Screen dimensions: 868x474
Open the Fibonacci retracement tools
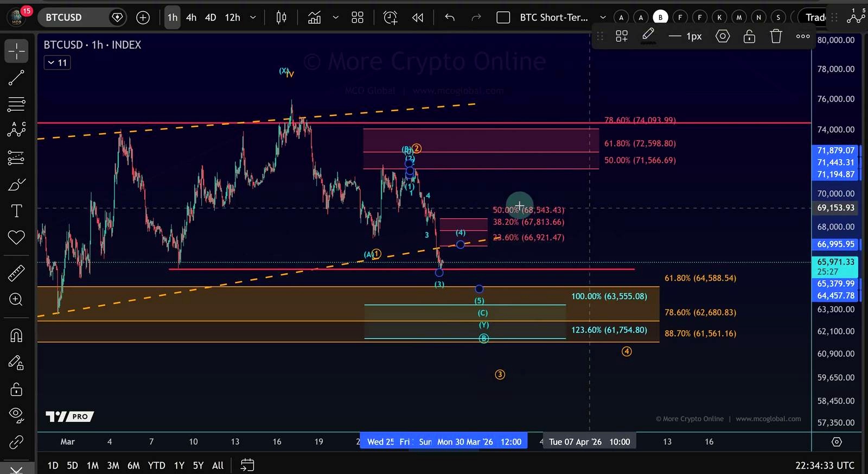(16, 104)
